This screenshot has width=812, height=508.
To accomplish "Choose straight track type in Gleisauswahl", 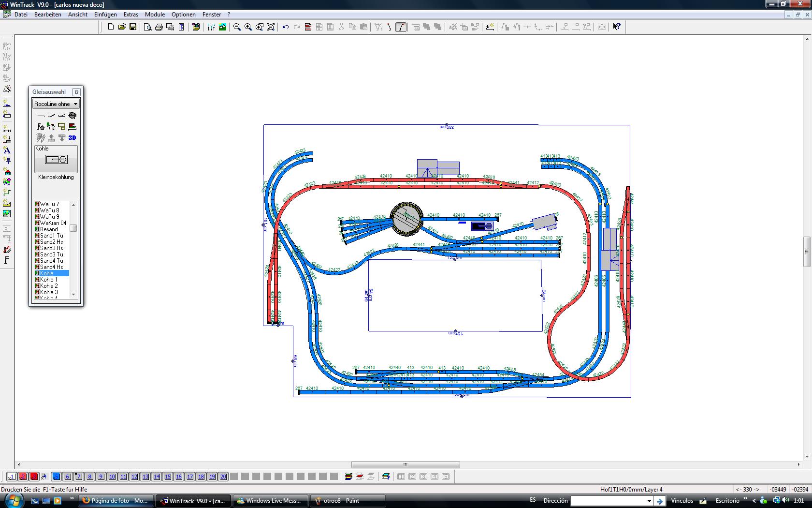I will pos(41,116).
